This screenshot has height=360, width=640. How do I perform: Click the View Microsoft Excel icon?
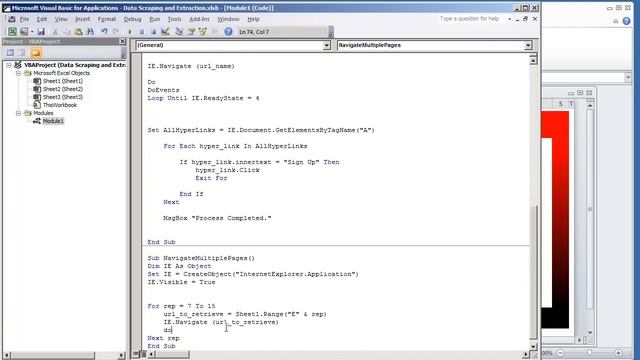12,31
